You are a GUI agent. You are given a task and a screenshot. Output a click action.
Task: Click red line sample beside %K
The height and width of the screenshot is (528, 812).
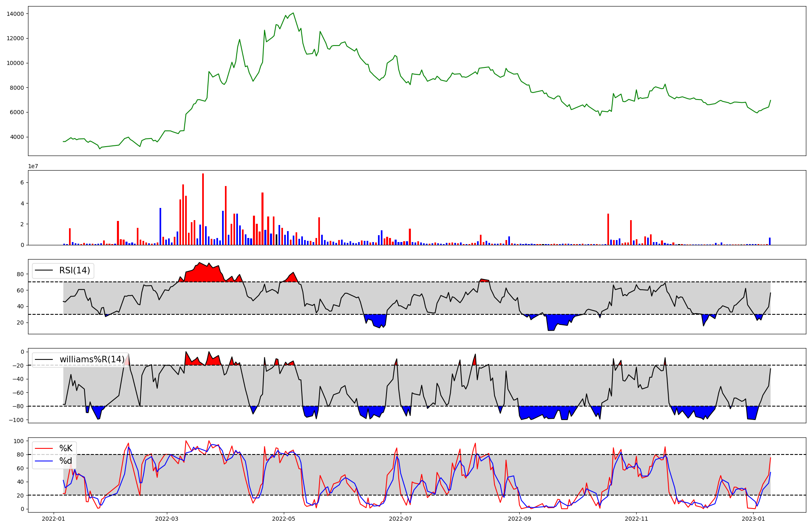(x=44, y=448)
